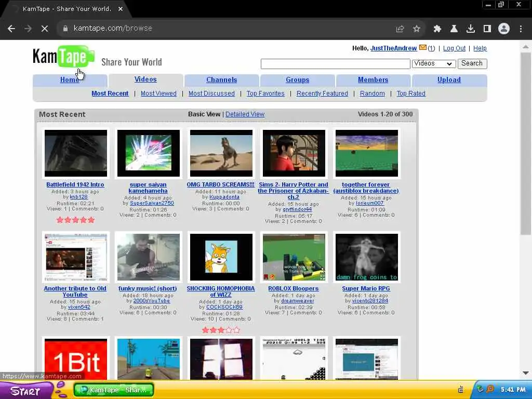
Task: Open the 1Bit video thumbnail
Action: click(76, 359)
